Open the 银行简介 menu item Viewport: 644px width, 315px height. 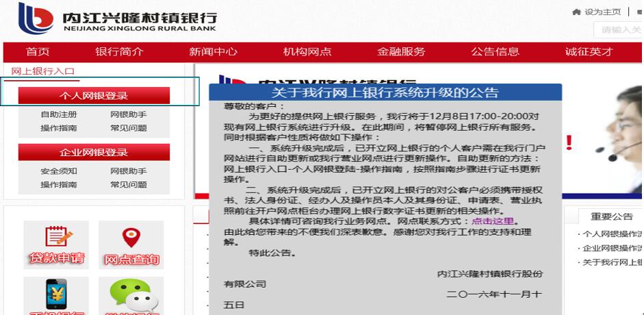pos(120,52)
